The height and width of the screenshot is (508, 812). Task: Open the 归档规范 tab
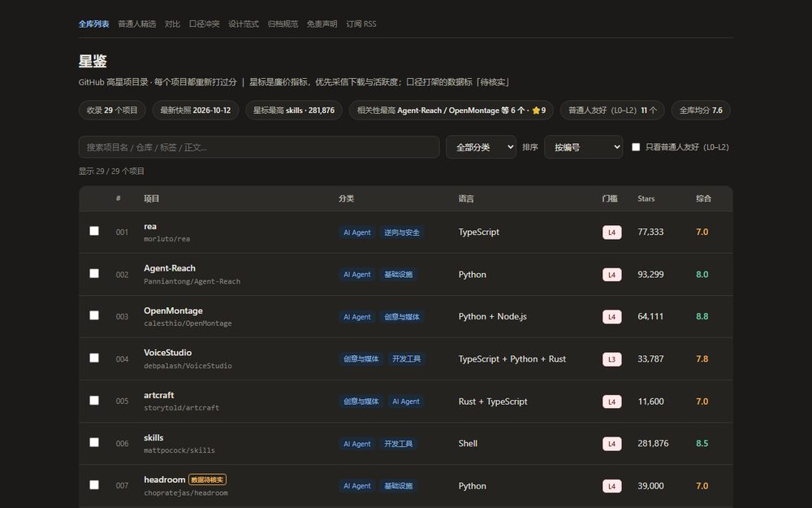(283, 24)
